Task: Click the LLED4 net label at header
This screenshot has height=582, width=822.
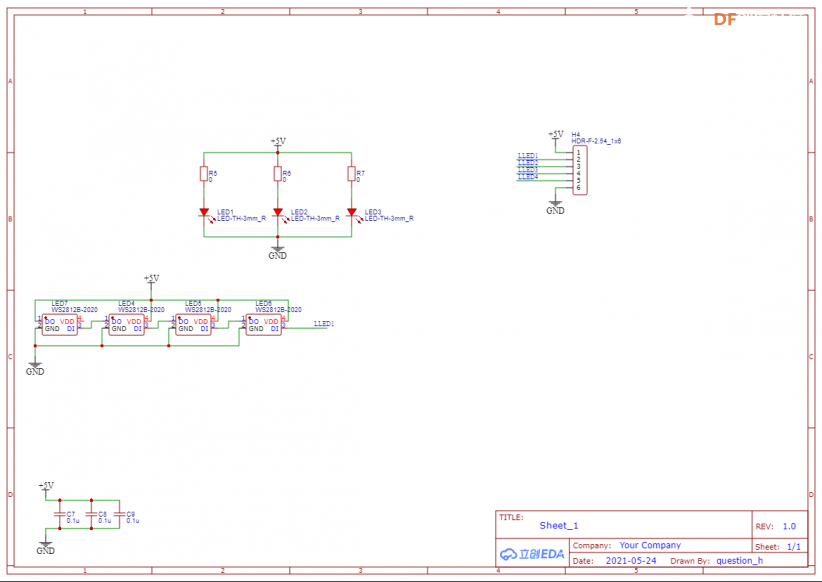Action: pos(528,177)
